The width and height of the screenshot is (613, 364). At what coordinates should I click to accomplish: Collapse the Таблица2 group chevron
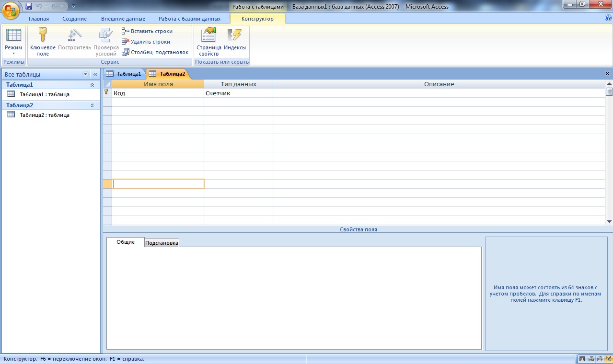click(92, 105)
